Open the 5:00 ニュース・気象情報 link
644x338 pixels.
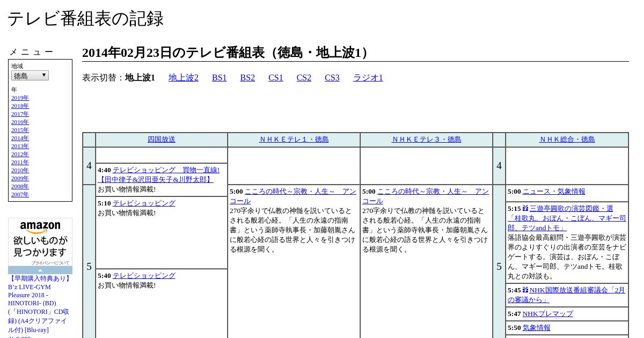[x=554, y=192]
